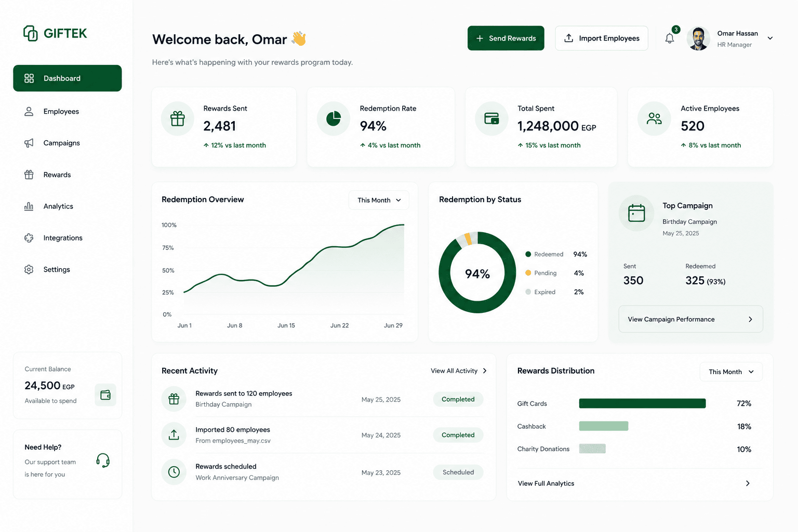Click clock icon beside Rewards scheduled

click(174, 472)
